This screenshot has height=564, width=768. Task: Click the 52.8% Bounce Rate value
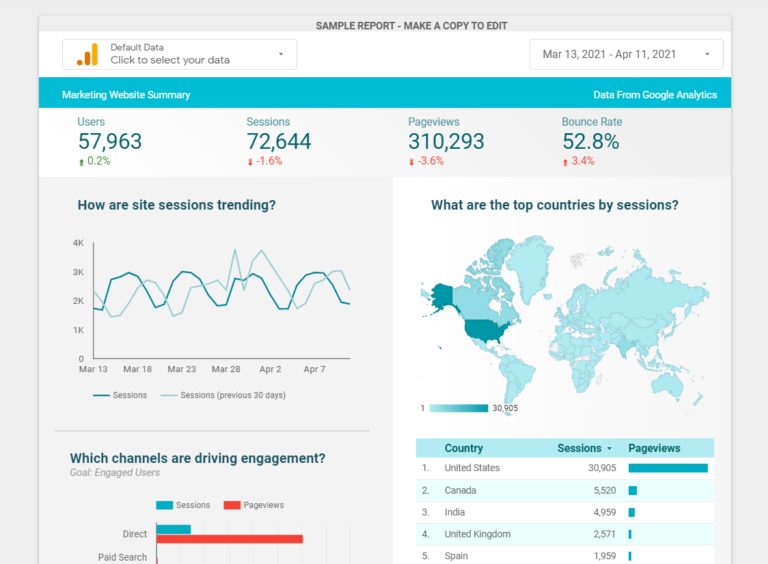(x=591, y=141)
